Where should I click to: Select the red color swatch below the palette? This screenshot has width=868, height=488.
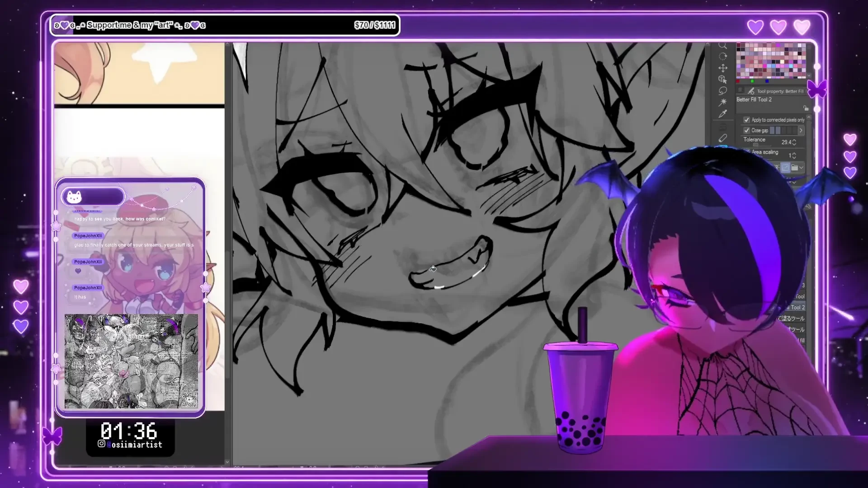point(738,81)
